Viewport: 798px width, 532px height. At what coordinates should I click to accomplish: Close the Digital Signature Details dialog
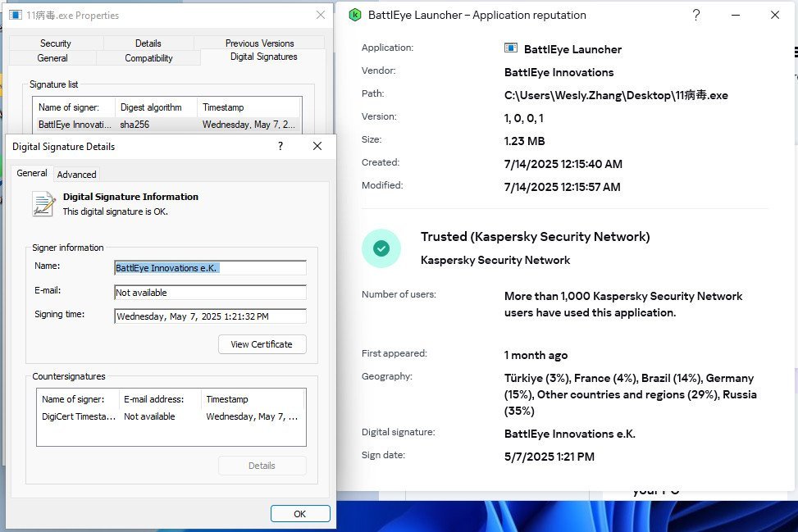[317, 146]
